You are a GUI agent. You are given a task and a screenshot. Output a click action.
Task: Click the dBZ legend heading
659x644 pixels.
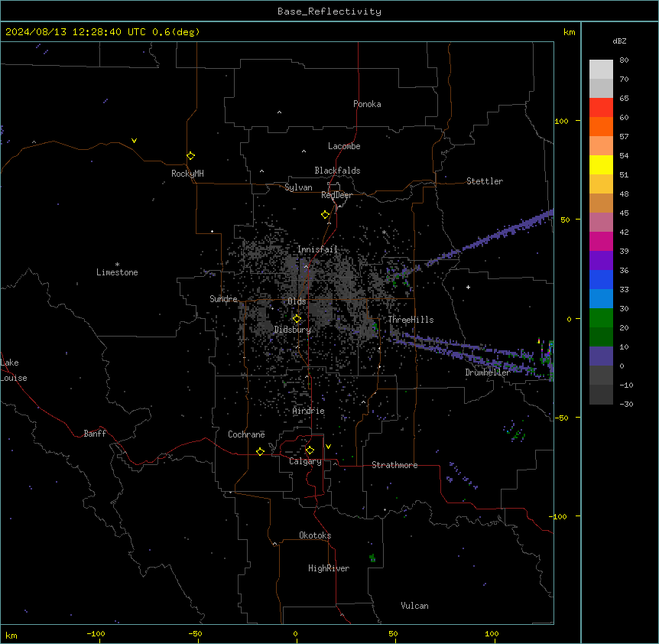click(619, 41)
